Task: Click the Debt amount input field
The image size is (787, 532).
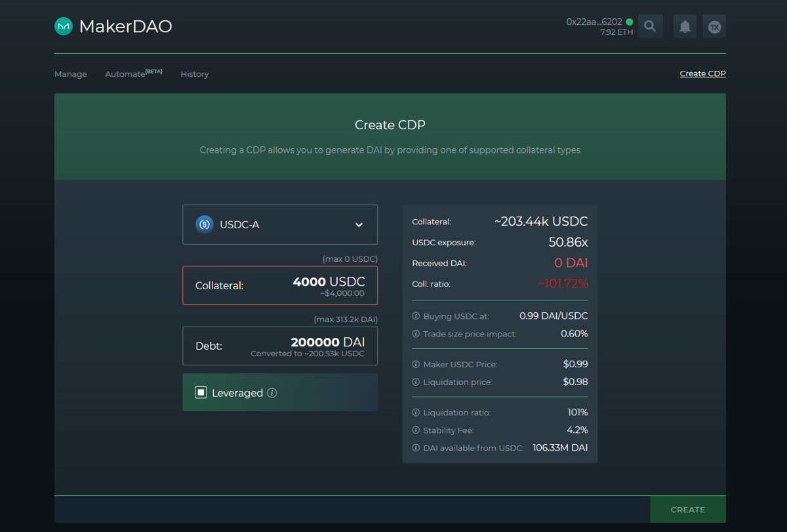Action: tap(280, 346)
